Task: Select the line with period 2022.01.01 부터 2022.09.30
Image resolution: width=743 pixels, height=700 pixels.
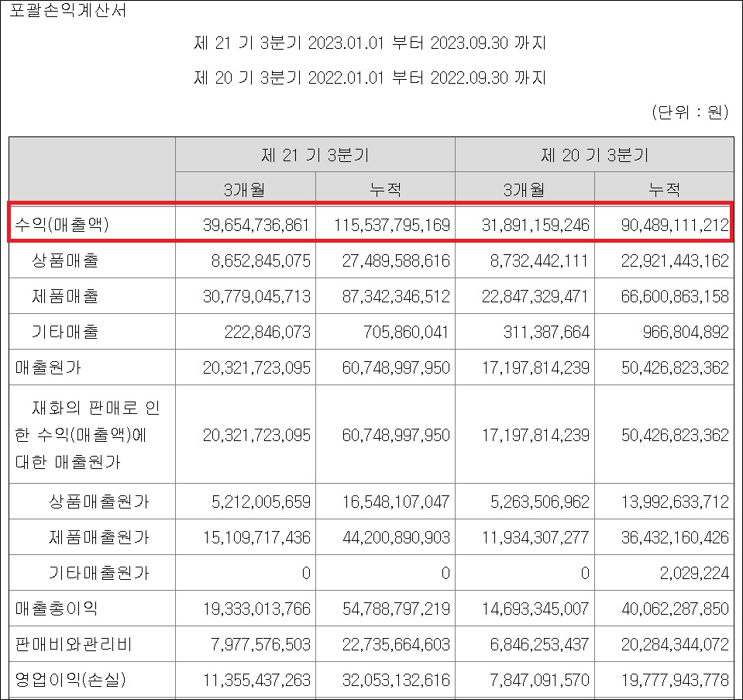Action: tap(370, 78)
